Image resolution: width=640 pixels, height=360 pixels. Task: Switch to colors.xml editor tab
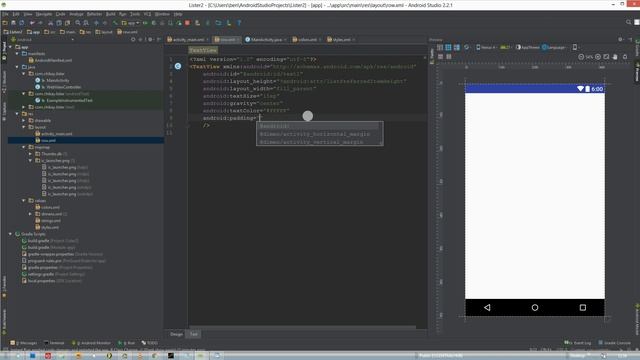tap(307, 40)
